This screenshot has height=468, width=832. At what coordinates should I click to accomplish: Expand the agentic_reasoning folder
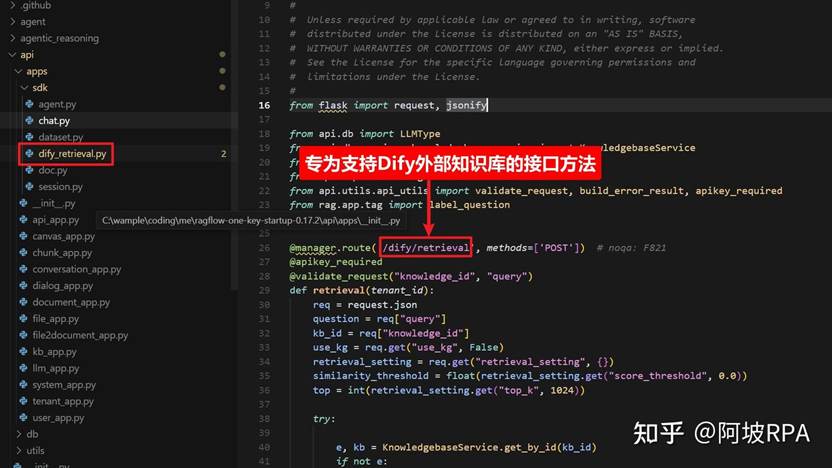point(12,38)
